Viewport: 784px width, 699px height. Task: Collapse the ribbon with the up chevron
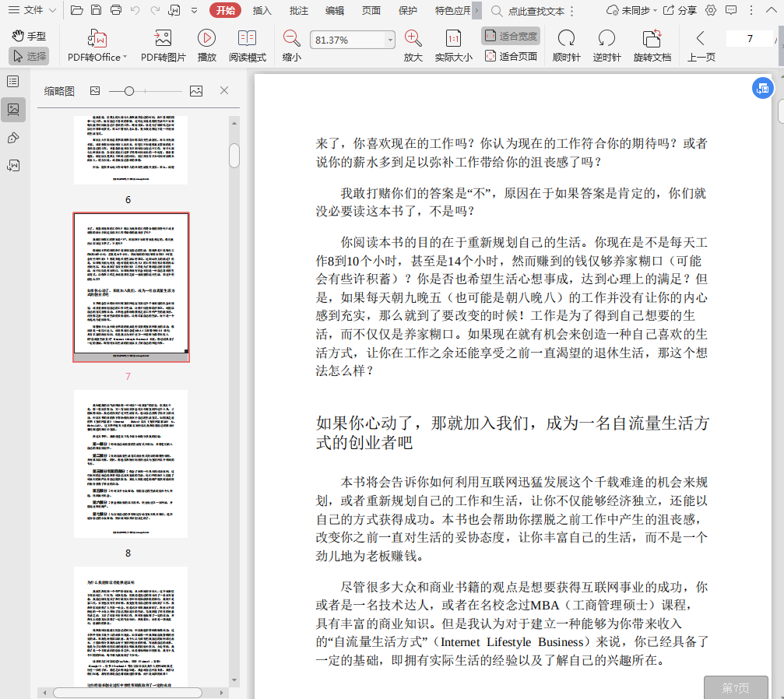point(771,10)
